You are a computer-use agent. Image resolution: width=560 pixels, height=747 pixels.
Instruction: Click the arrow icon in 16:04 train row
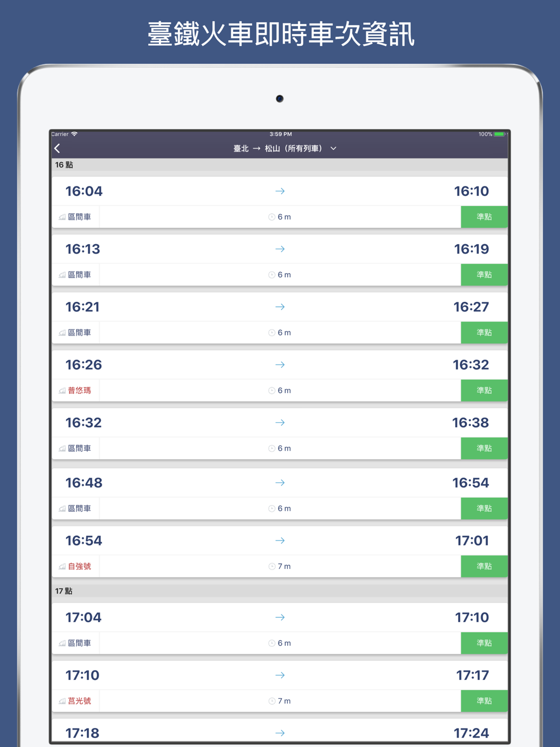coord(280,192)
